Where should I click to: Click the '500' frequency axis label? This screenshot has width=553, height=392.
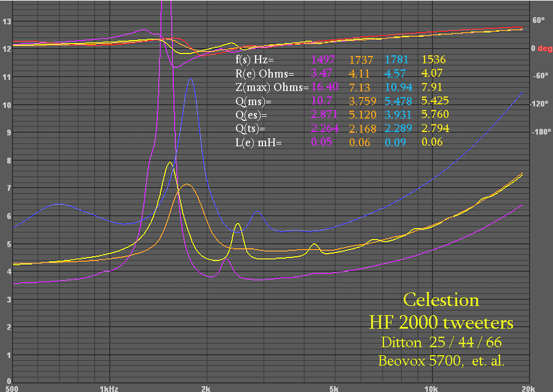(x=12, y=388)
